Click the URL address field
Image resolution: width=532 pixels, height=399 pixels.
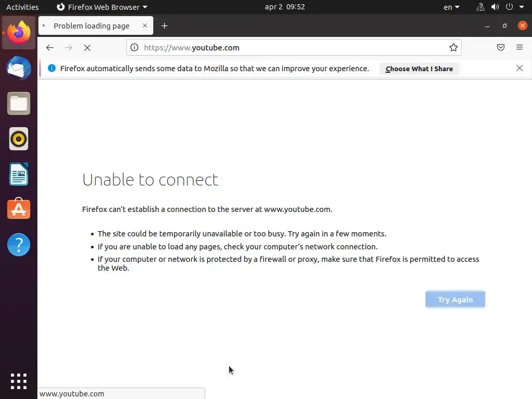[294, 47]
